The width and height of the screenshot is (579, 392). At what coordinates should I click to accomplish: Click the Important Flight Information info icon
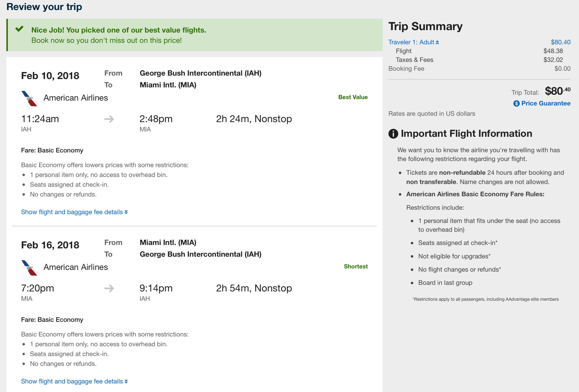click(393, 134)
